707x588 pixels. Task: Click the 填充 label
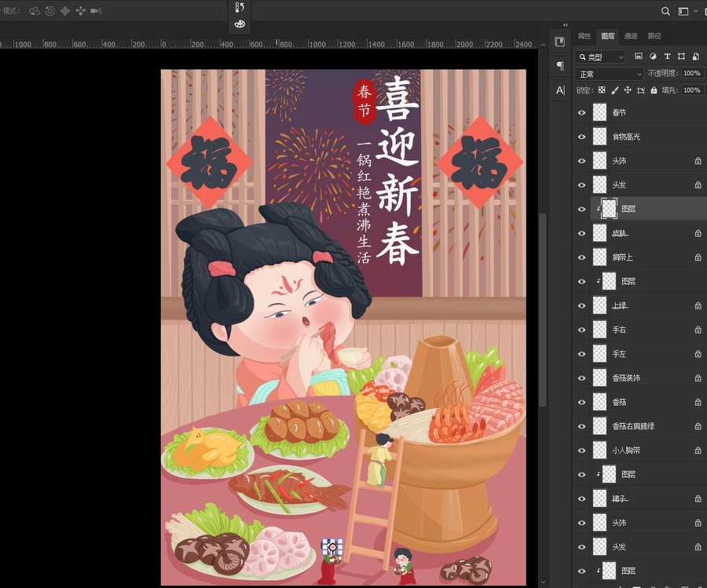669,90
